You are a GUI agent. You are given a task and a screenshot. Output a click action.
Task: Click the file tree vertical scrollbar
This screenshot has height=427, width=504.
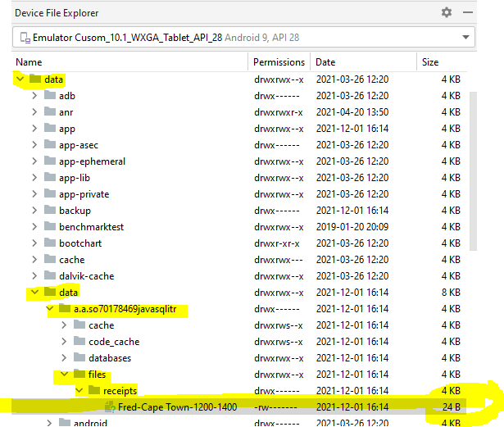point(473,171)
